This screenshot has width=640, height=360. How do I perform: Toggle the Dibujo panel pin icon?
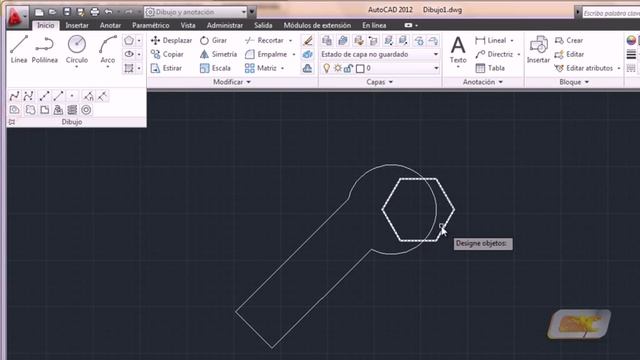click(x=12, y=122)
